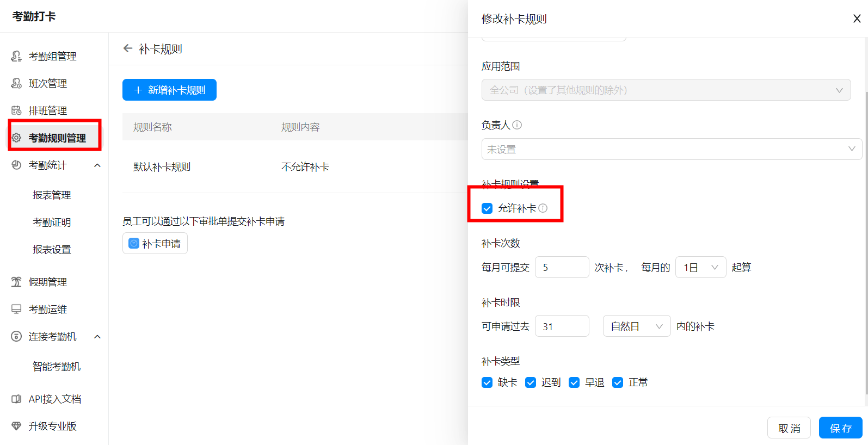Click the 班次管理 sidebar icon
868x445 pixels.
(x=16, y=83)
